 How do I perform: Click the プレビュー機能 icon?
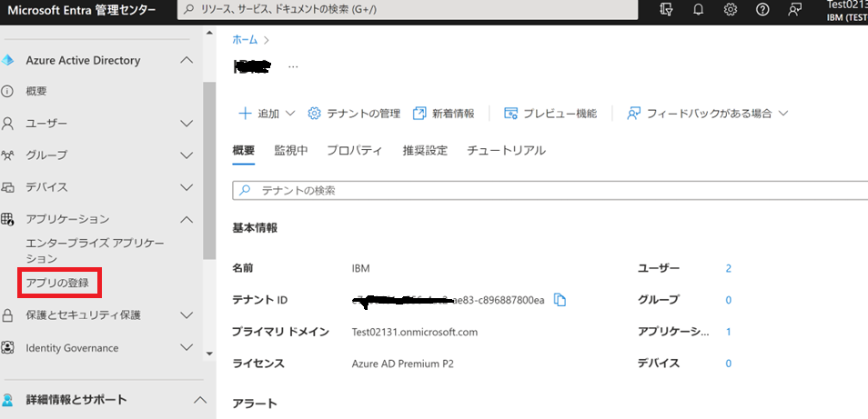[510, 114]
